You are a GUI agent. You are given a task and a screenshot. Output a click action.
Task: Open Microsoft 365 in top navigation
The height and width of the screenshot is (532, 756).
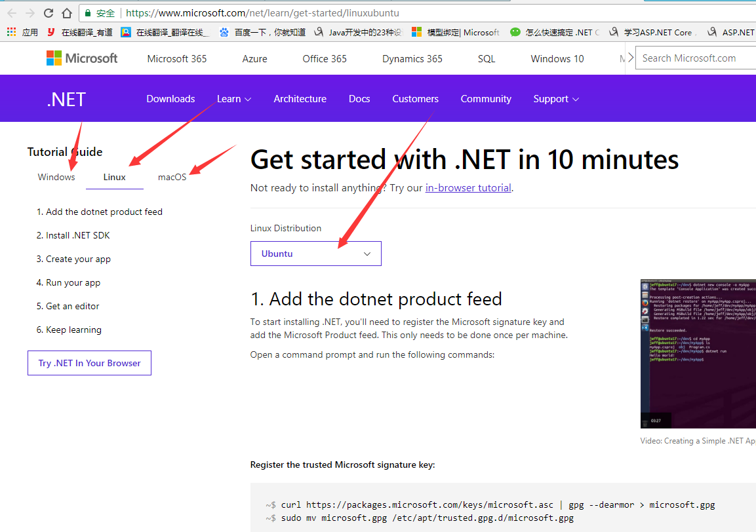[x=177, y=59]
